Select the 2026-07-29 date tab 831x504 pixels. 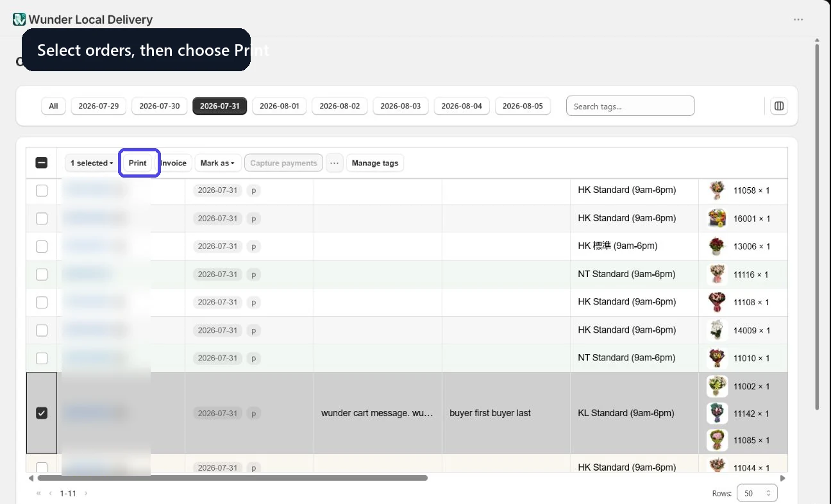[99, 106]
